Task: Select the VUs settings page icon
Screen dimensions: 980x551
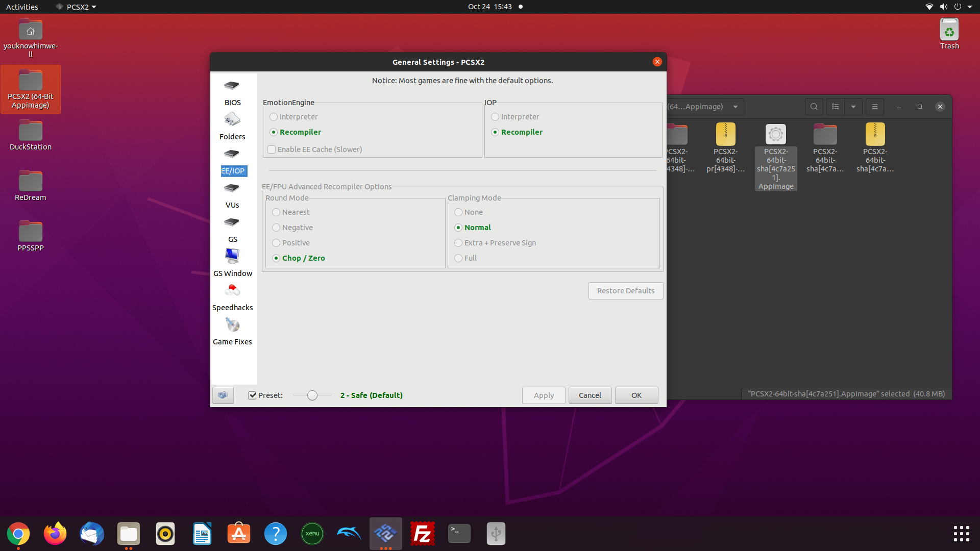Action: [x=232, y=189]
